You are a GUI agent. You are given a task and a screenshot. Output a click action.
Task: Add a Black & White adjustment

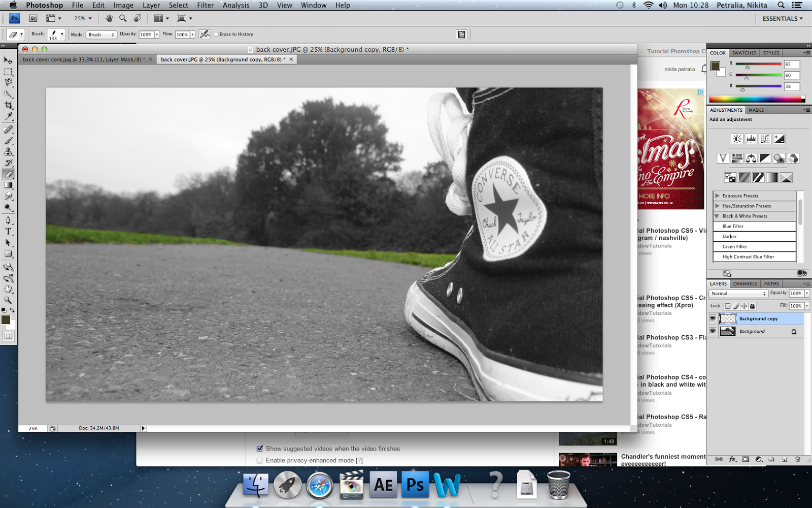[x=765, y=158]
